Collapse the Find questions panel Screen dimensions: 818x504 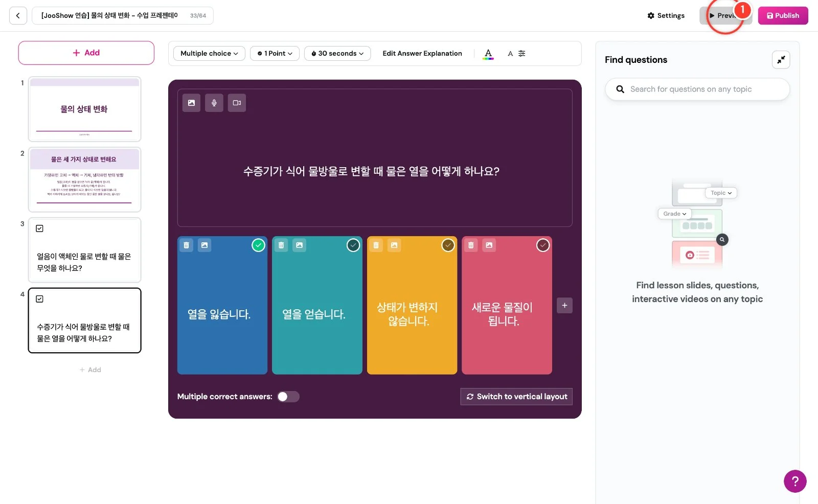click(x=781, y=60)
